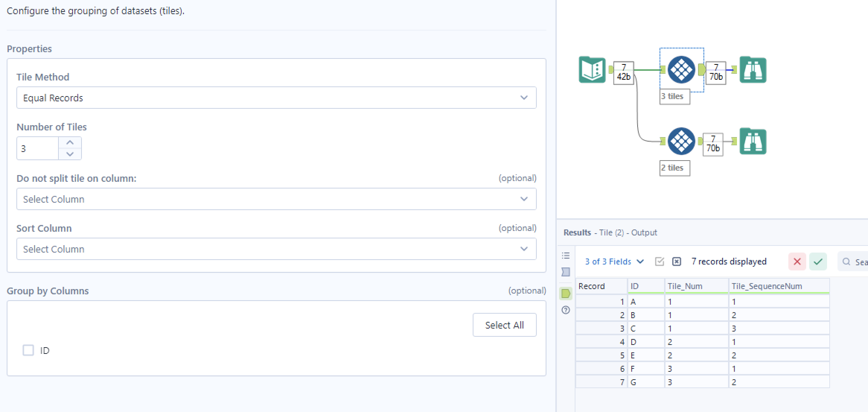This screenshot has width=868, height=412.
Task: Increase Number of Tiles with up arrow
Action: [x=70, y=142]
